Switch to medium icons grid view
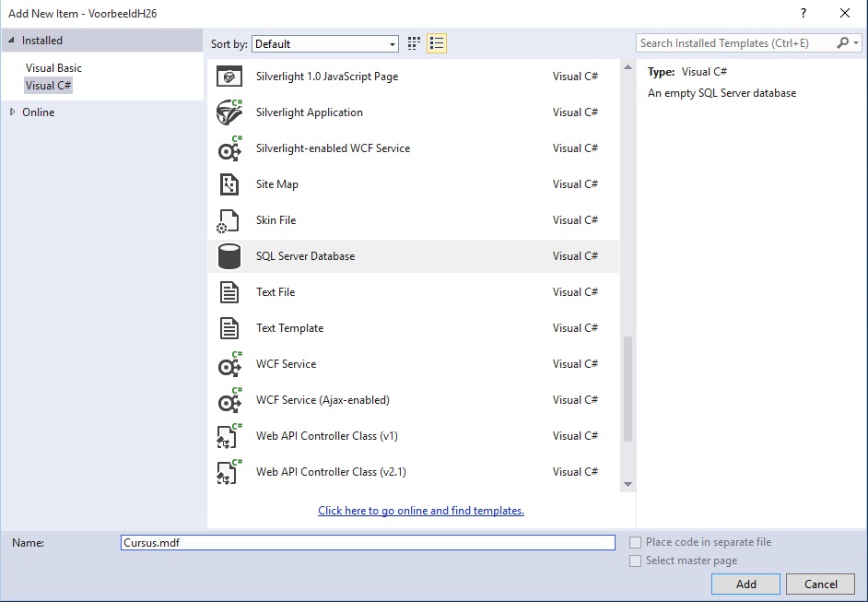The height and width of the screenshot is (602, 868). 414,43
